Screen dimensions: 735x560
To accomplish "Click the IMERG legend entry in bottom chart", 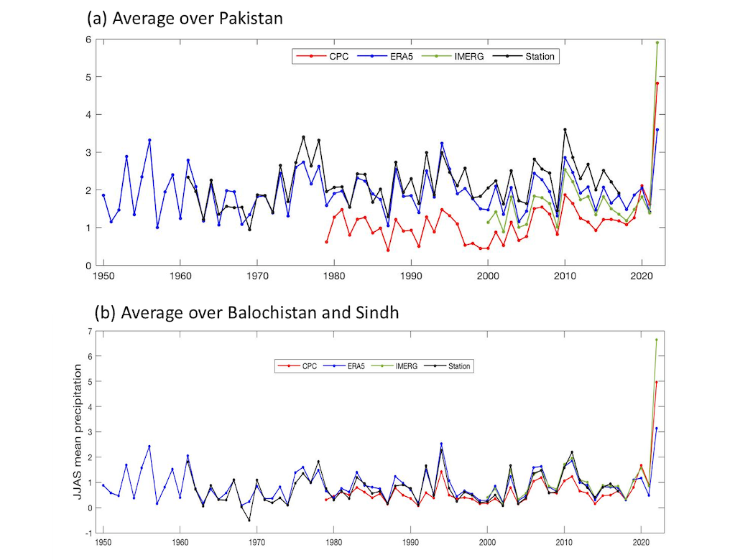I will 405,366.
